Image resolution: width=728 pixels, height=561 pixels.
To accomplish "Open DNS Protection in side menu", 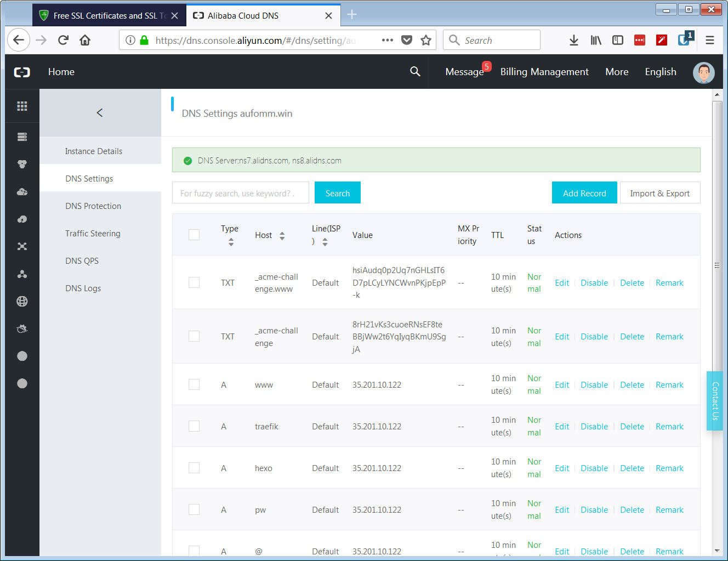I will pyautogui.click(x=93, y=206).
